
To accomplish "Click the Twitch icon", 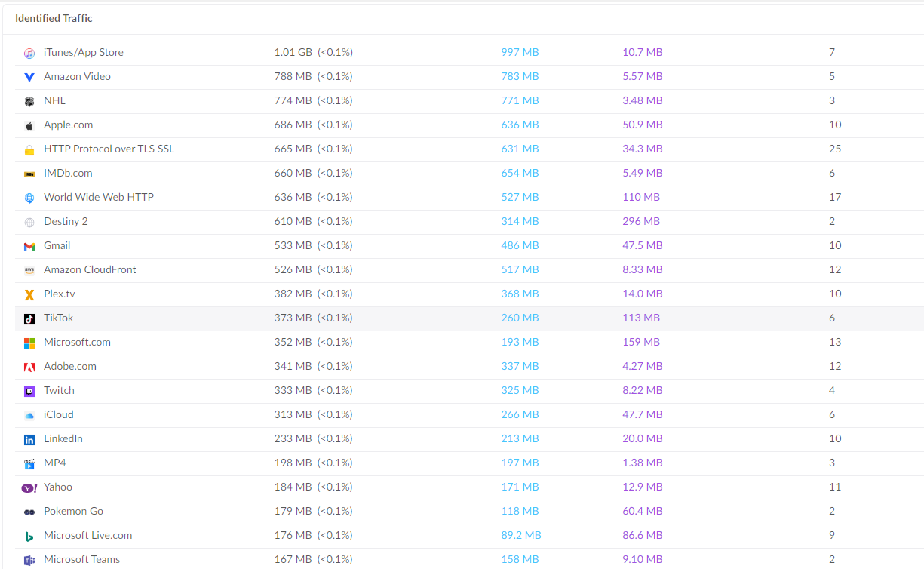I will 29,391.
